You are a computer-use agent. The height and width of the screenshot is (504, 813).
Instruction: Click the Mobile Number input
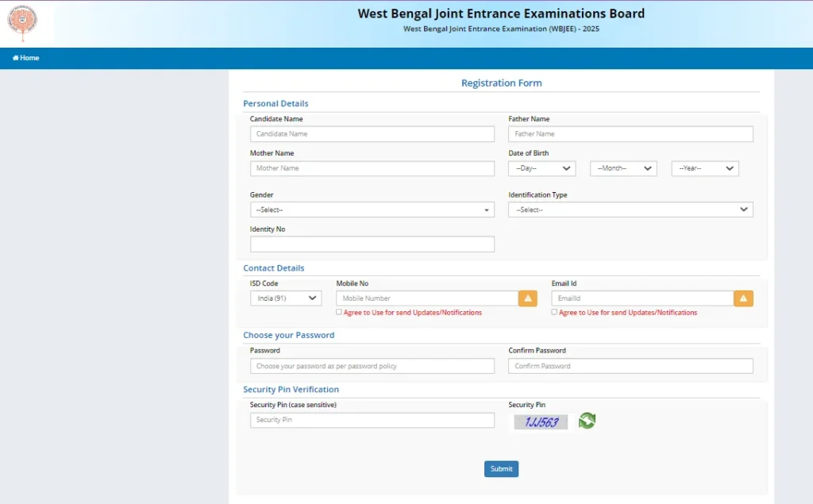point(427,298)
